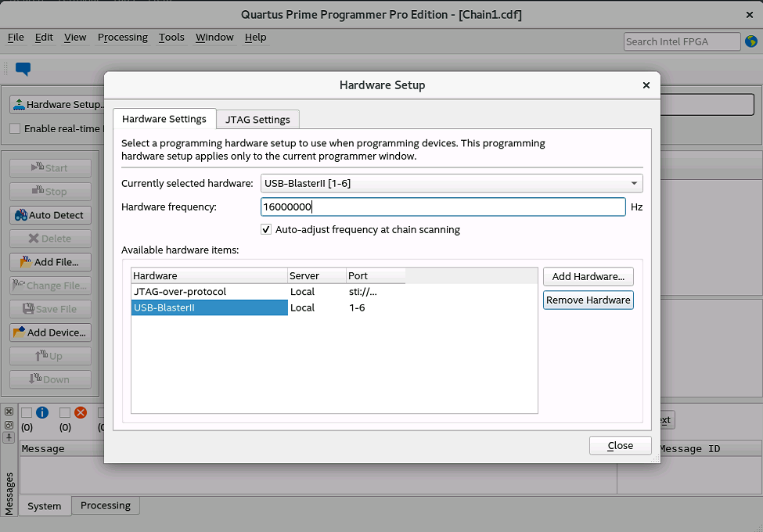Open the Tools menu

coord(171,37)
